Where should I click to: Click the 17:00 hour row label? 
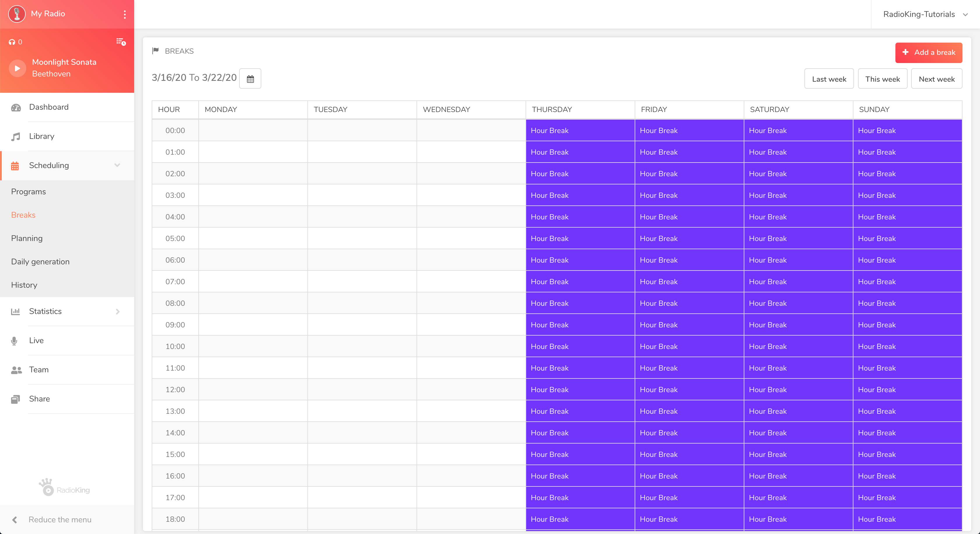pyautogui.click(x=175, y=498)
